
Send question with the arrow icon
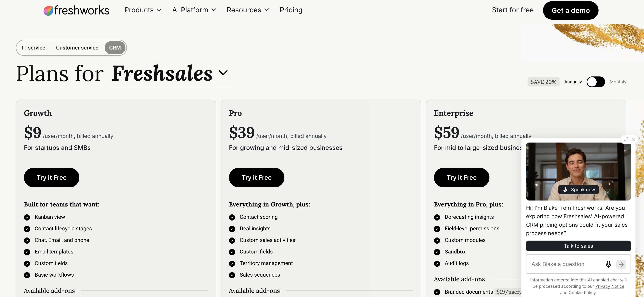[x=621, y=264]
